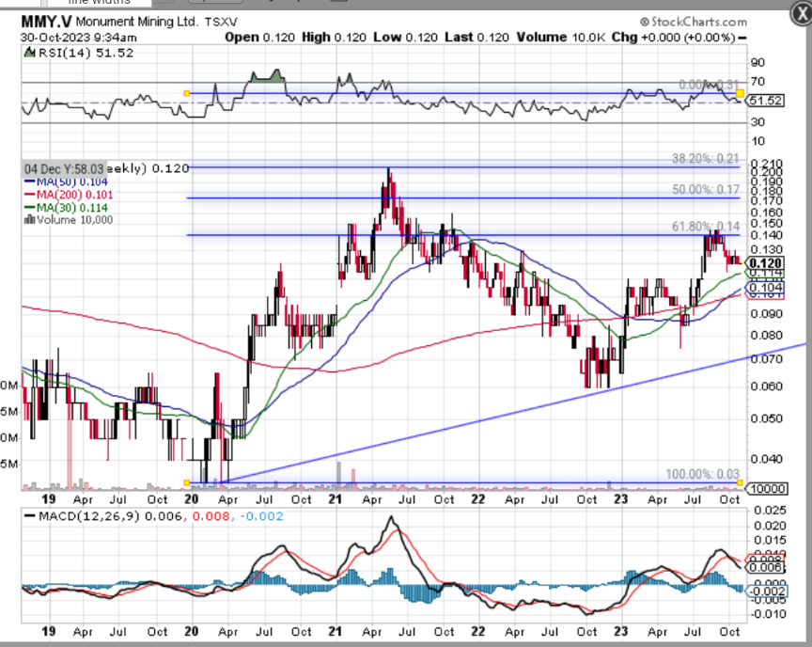Close the chart popup with the X button
This screenshot has width=812, height=647.
801,13
